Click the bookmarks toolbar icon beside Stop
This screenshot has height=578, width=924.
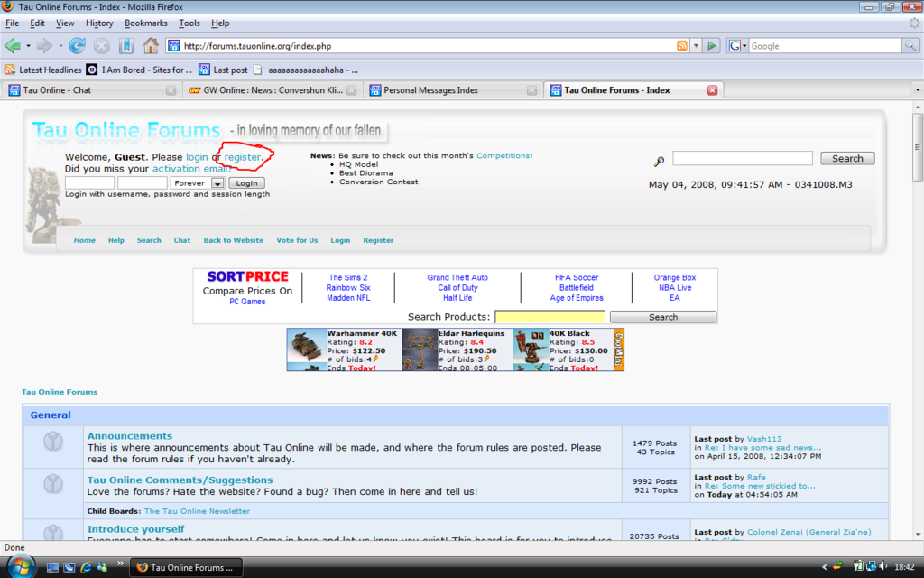[x=126, y=45]
